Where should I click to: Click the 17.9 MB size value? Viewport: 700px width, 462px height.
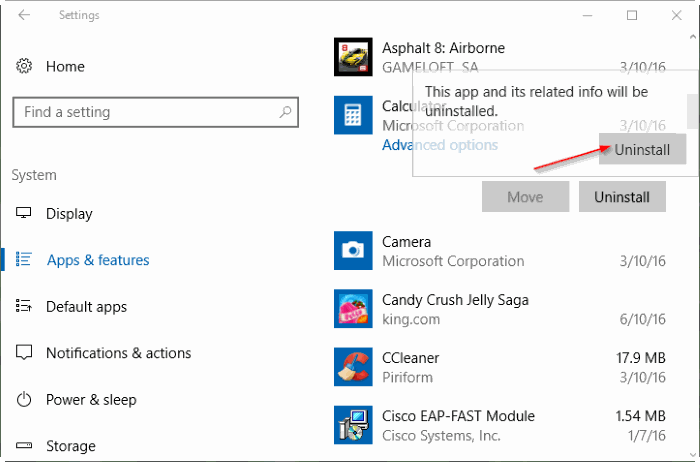pyautogui.click(x=641, y=358)
